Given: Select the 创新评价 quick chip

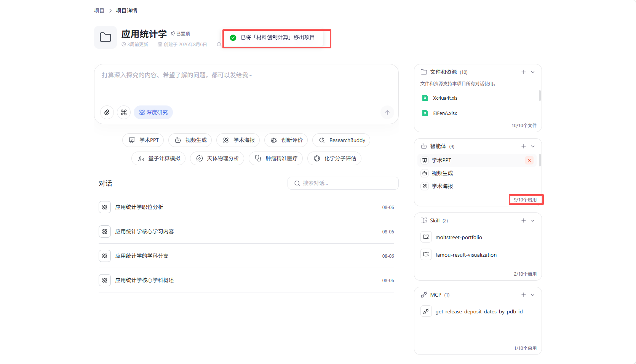Looking at the screenshot, I should click(x=286, y=140).
